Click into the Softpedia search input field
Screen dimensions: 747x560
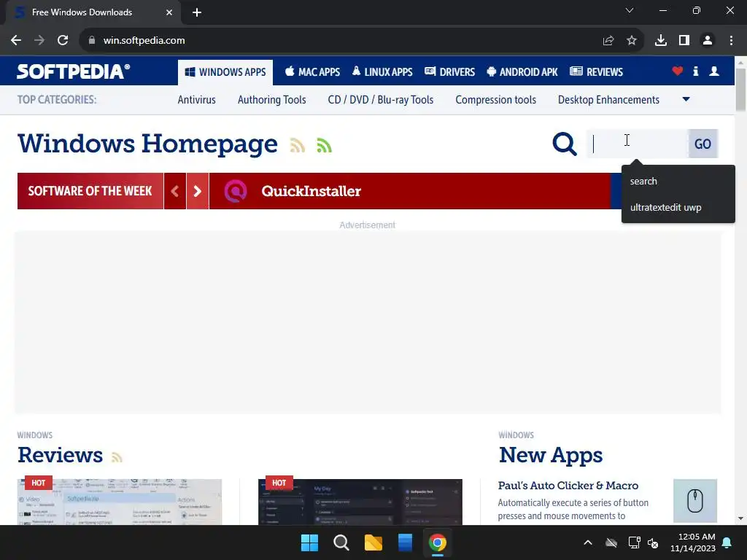(x=638, y=144)
